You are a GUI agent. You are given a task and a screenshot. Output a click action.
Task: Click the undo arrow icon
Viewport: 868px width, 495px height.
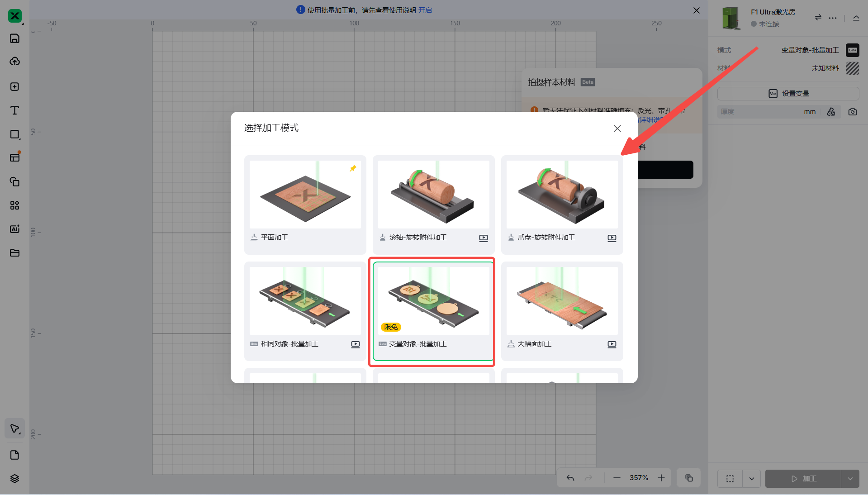pos(570,478)
